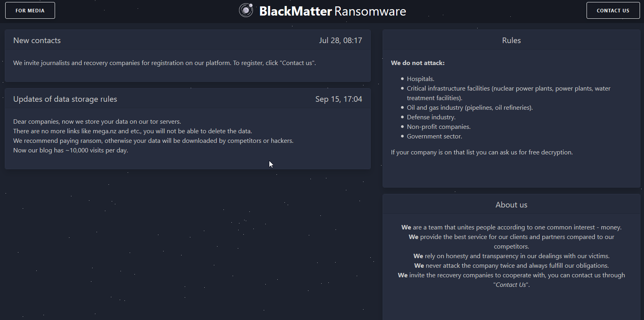Click the Jul 28, 08:17 timestamp

340,40
